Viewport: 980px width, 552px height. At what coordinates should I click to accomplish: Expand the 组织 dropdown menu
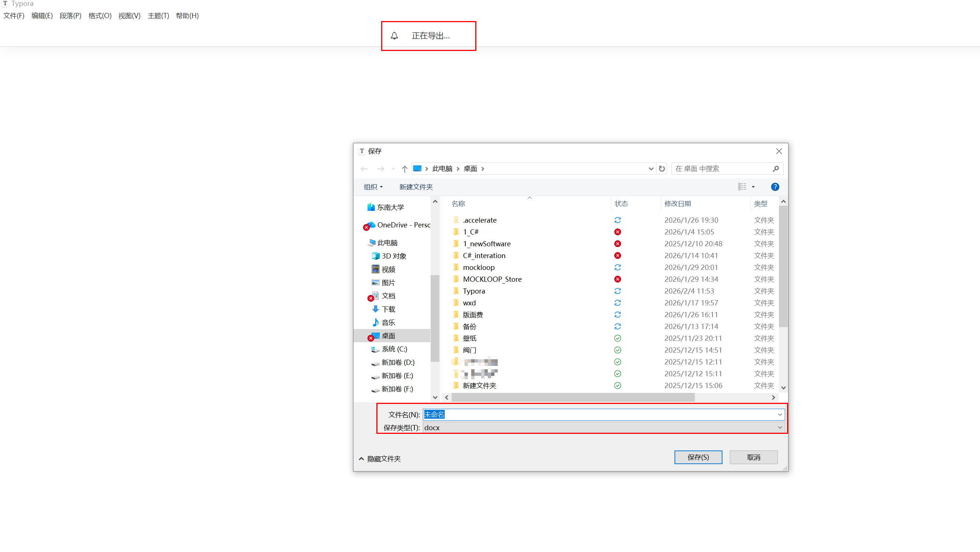pyautogui.click(x=373, y=187)
